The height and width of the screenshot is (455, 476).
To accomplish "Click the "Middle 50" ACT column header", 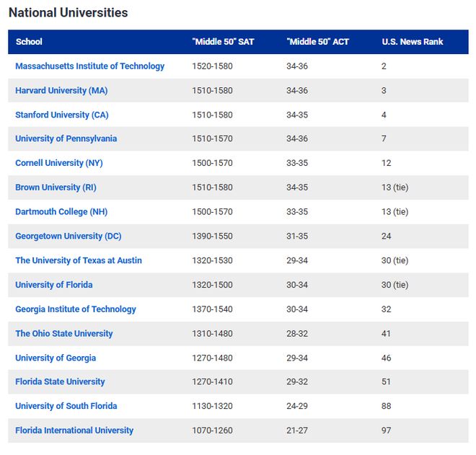I will coord(318,42).
